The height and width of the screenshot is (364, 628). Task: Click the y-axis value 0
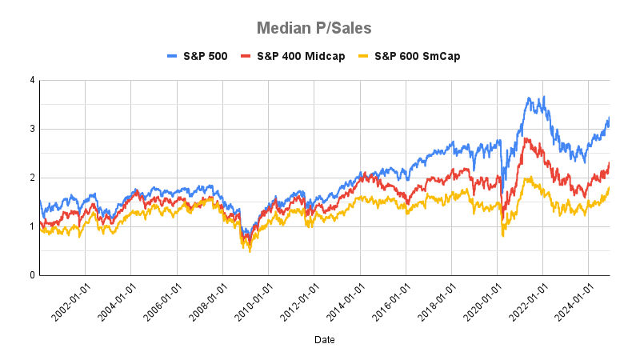coord(31,275)
